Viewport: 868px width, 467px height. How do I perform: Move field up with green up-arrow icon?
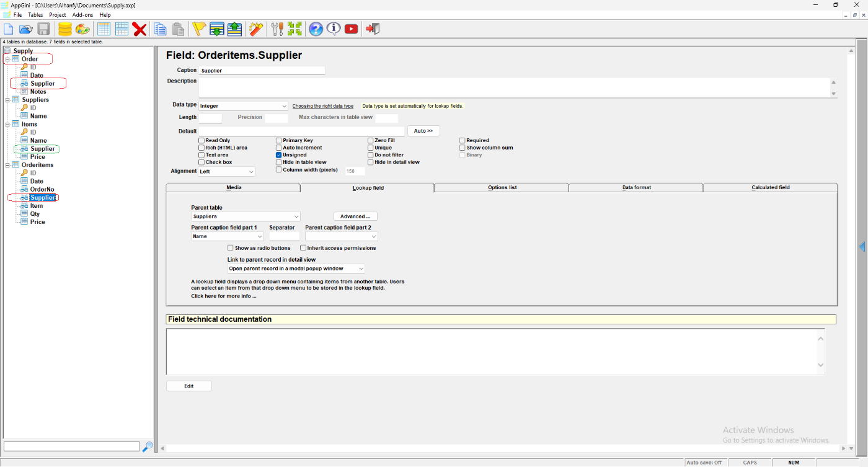click(234, 29)
